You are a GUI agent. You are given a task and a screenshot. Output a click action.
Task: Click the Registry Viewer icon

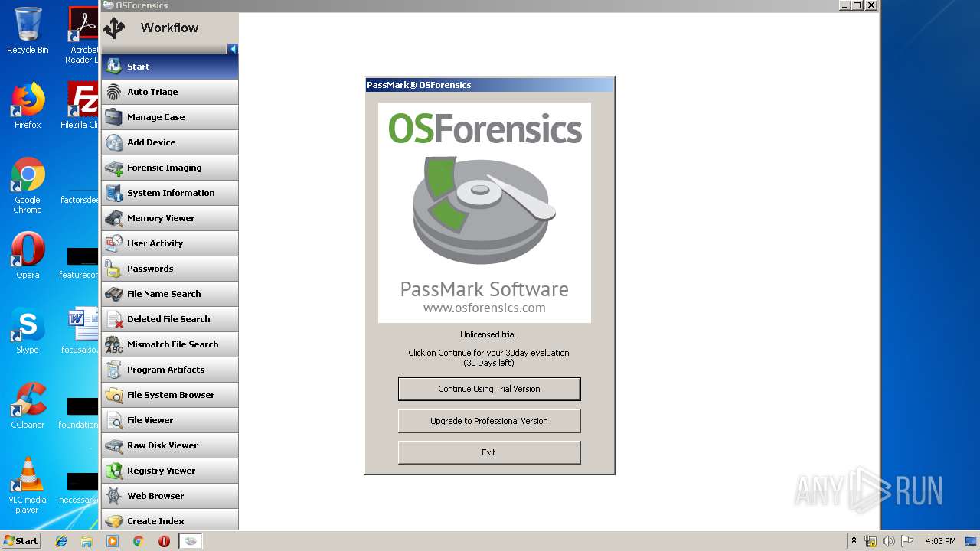click(x=113, y=471)
